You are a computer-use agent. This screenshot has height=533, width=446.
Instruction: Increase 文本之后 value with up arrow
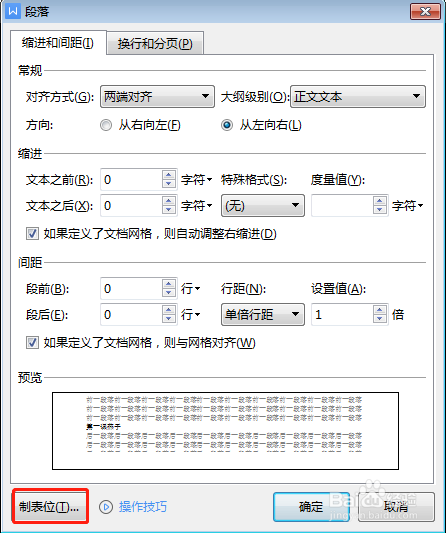pos(169,201)
